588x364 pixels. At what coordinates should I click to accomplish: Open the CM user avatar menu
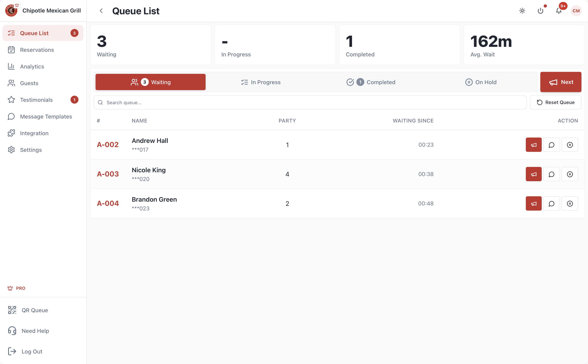pos(576,11)
